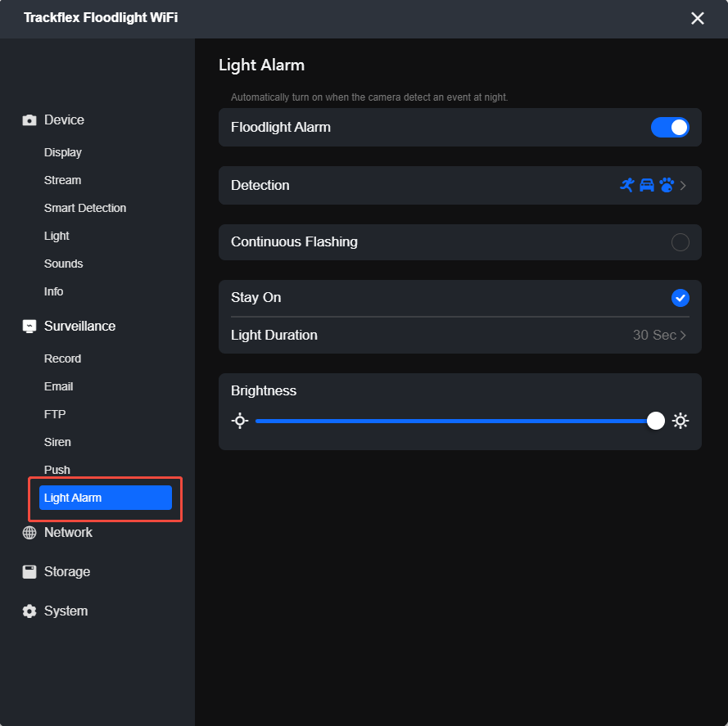Turn off the Floodlight Alarm switch

tap(670, 128)
